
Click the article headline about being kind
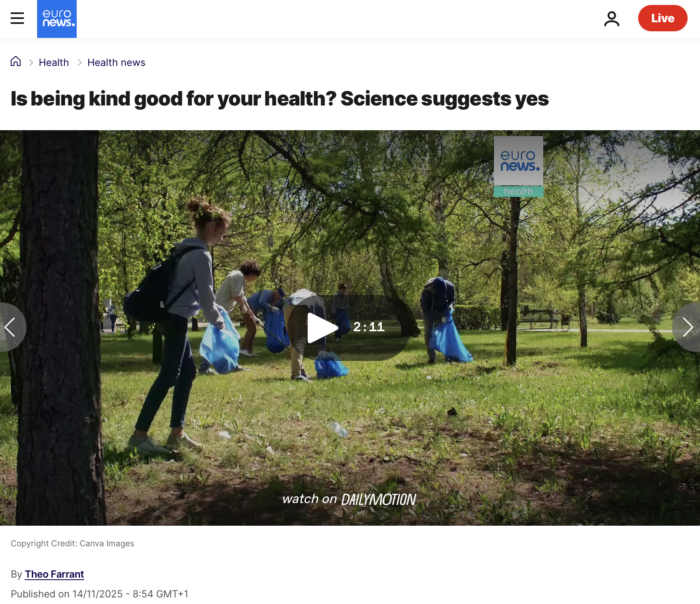click(x=280, y=99)
